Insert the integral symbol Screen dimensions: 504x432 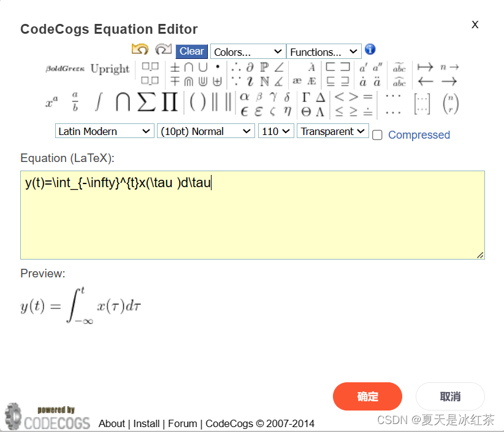pos(99,102)
